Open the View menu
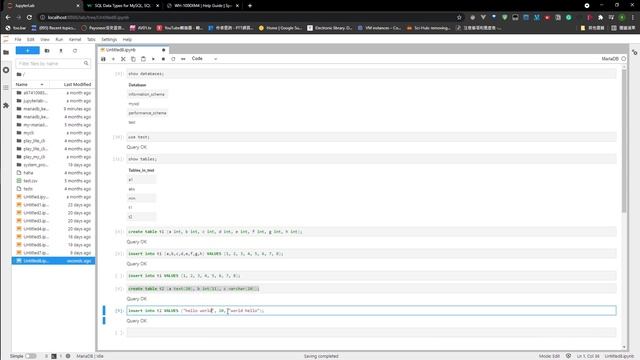Image resolution: width=640 pixels, height=360 pixels. (45, 40)
